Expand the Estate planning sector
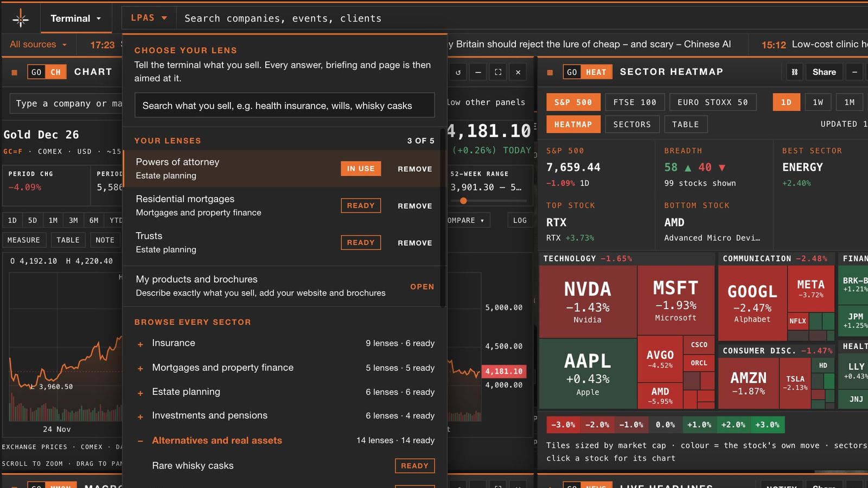868x488 pixels. [284, 391]
